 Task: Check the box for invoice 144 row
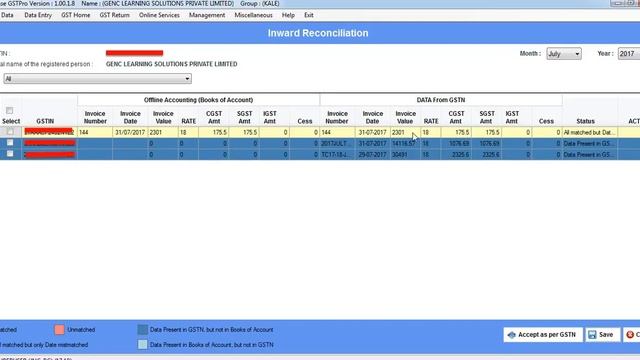[10, 132]
